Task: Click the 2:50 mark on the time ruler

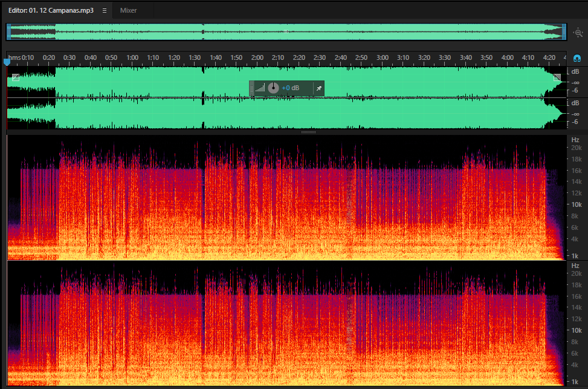Action: click(361, 58)
